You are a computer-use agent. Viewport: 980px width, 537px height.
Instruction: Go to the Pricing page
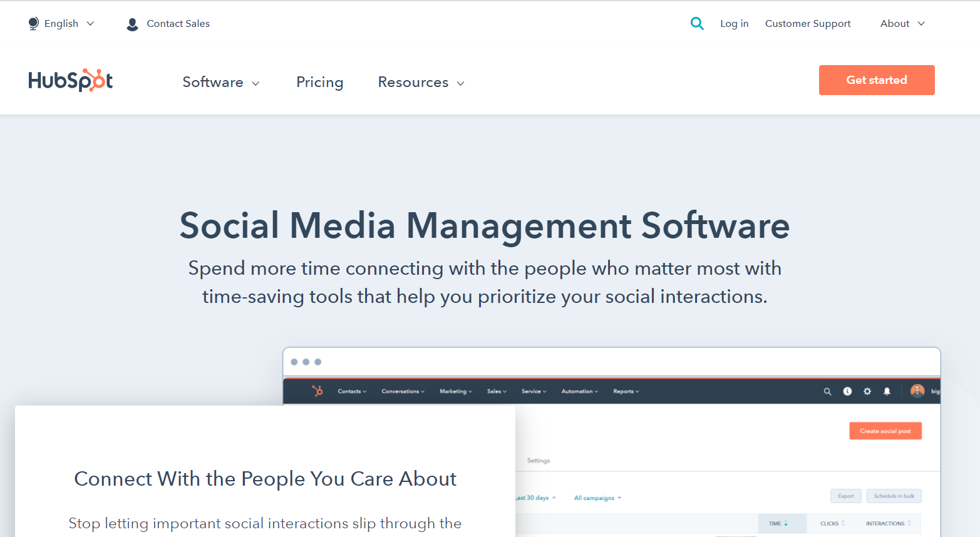tap(320, 82)
